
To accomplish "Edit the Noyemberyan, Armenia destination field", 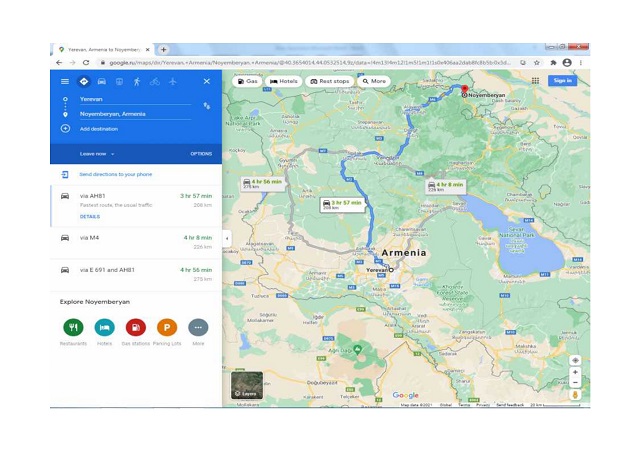I will (x=135, y=114).
